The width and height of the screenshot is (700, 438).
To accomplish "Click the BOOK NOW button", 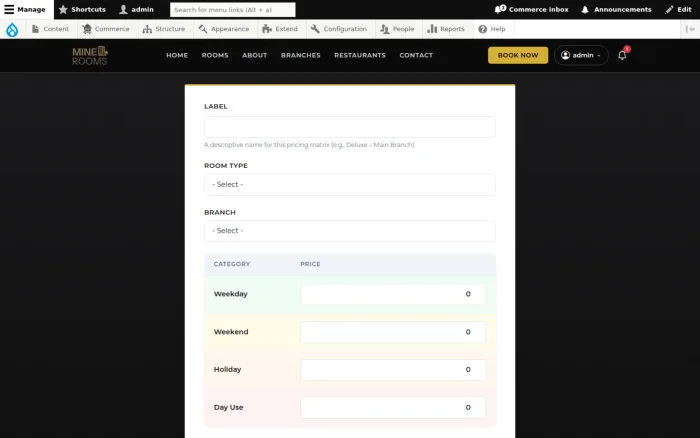I will (518, 55).
